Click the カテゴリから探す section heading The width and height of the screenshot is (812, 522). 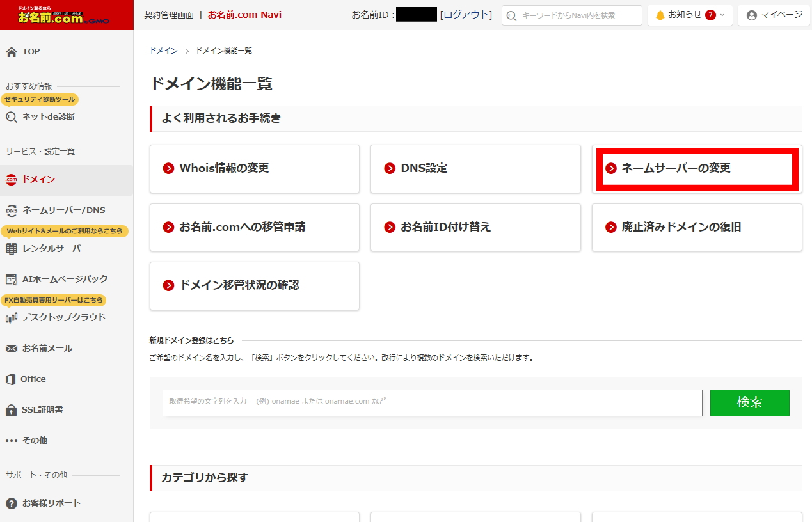point(205,478)
